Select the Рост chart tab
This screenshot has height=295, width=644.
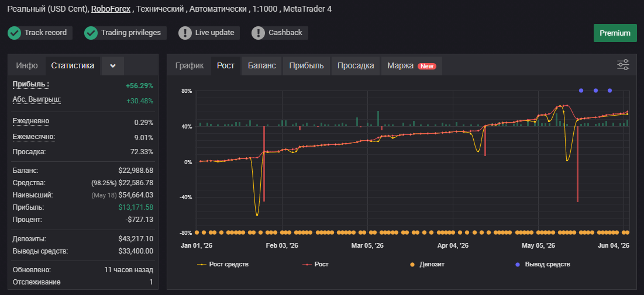pyautogui.click(x=226, y=65)
